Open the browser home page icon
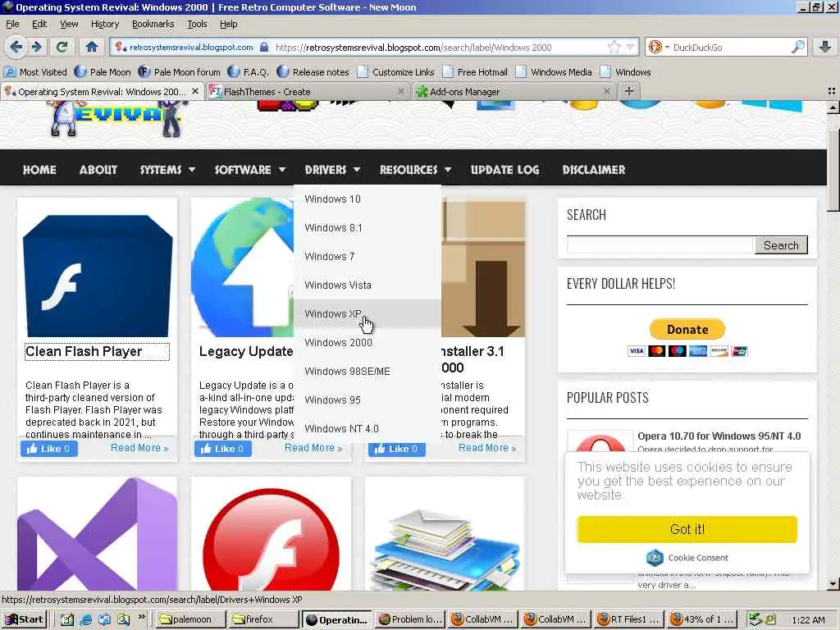 point(92,47)
